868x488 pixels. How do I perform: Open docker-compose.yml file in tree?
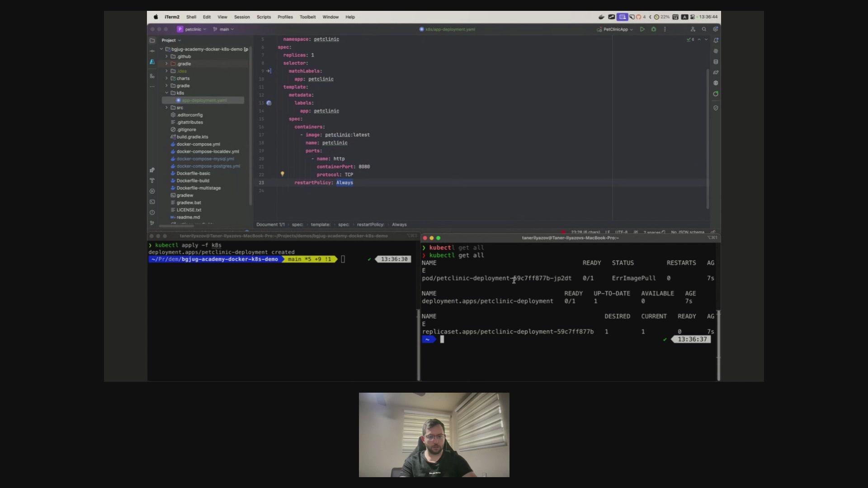tap(198, 144)
